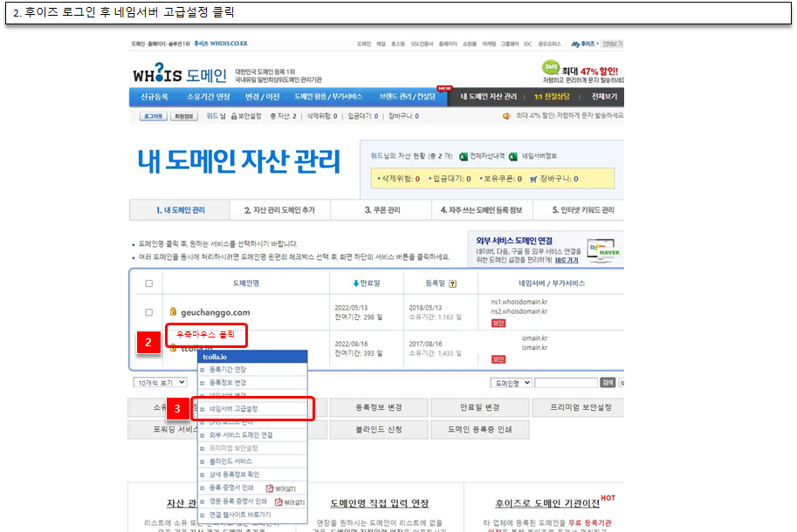Switch to 2. 자산 관리 도메인 추가 tab
Screen dimensions: 797x532
click(x=280, y=210)
